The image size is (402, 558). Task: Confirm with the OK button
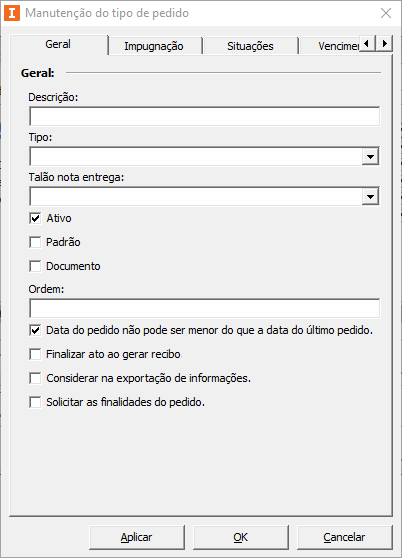tap(240, 537)
